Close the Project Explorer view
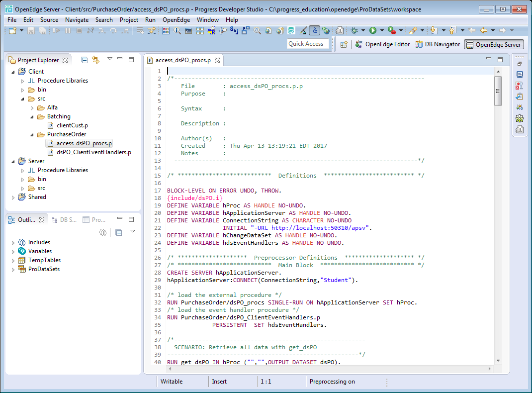Screen dimensions: 532x393 (65, 60)
